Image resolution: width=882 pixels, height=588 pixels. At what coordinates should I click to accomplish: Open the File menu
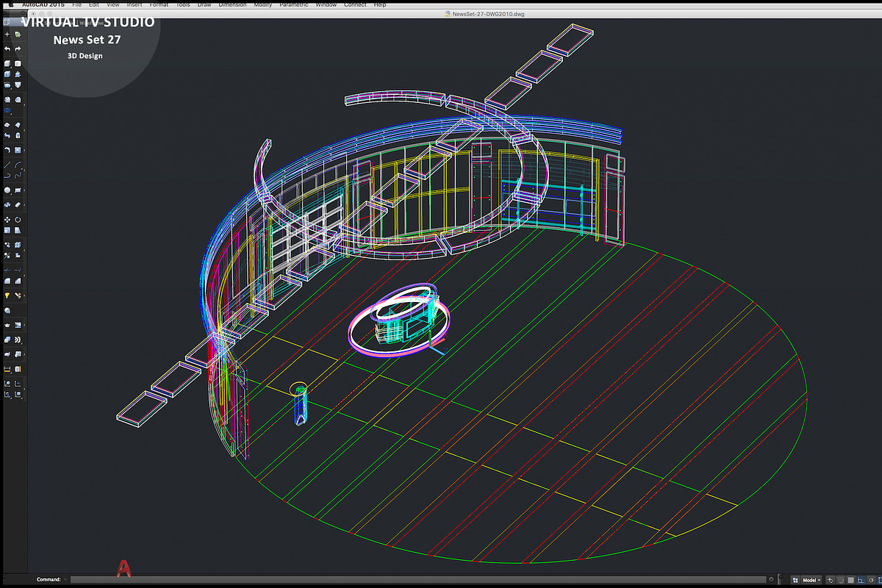point(76,4)
